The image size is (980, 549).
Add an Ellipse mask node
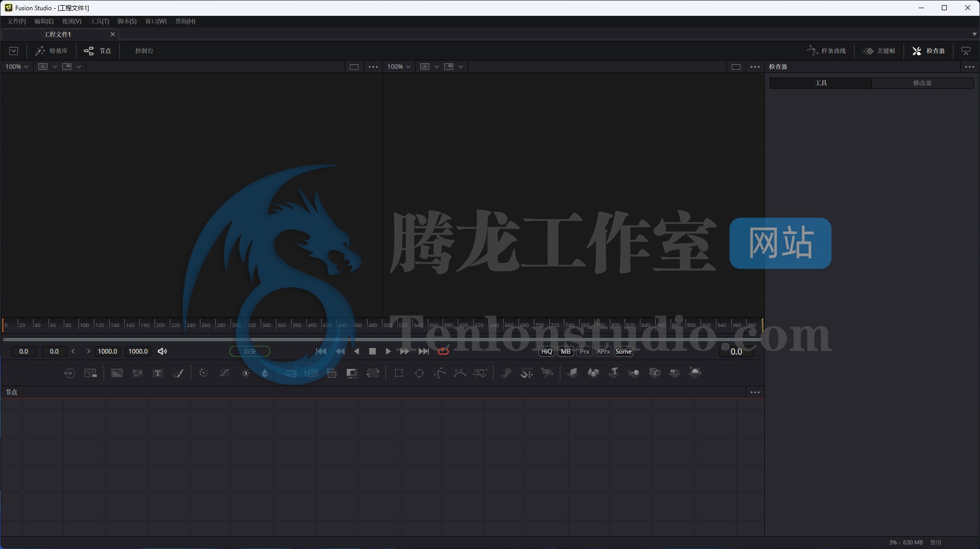(x=419, y=373)
